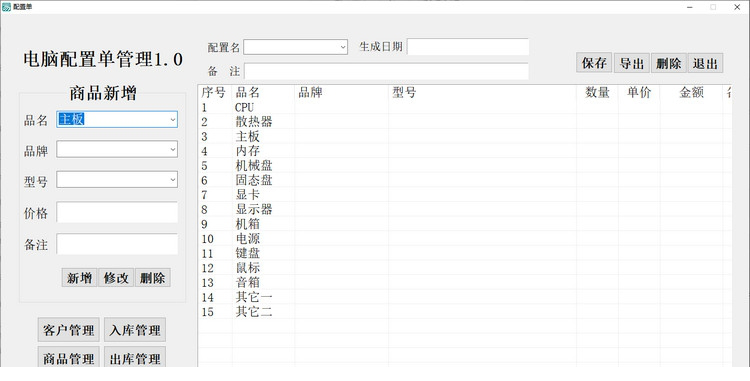Click the app icon in title bar
This screenshot has width=750, height=381.
(6, 7)
